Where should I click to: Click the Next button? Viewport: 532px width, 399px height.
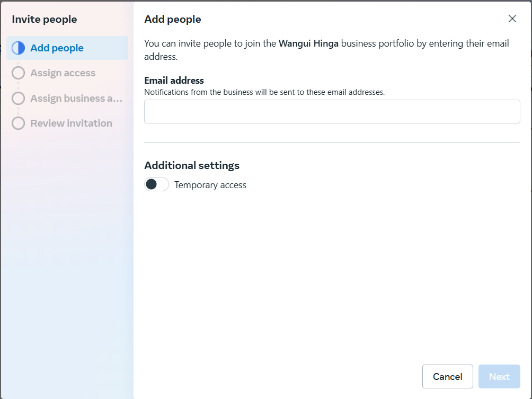(499, 376)
